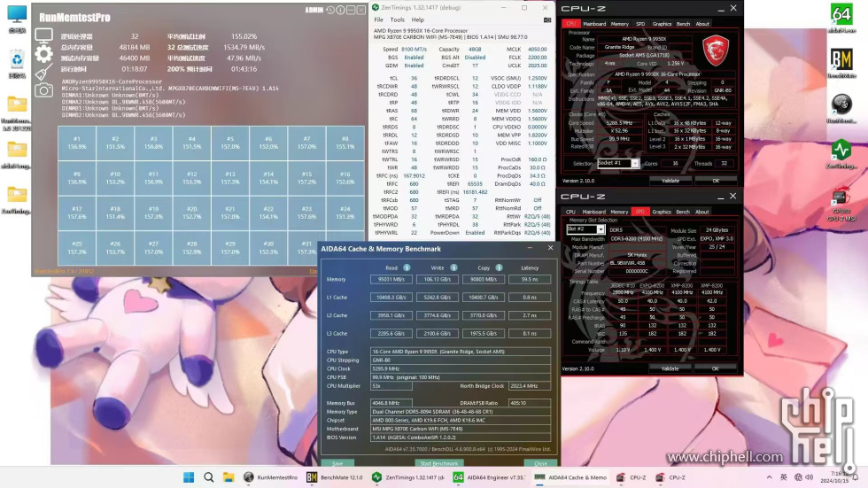
Task: Click Close button in AIDA64 benchmark
Action: coord(540,463)
